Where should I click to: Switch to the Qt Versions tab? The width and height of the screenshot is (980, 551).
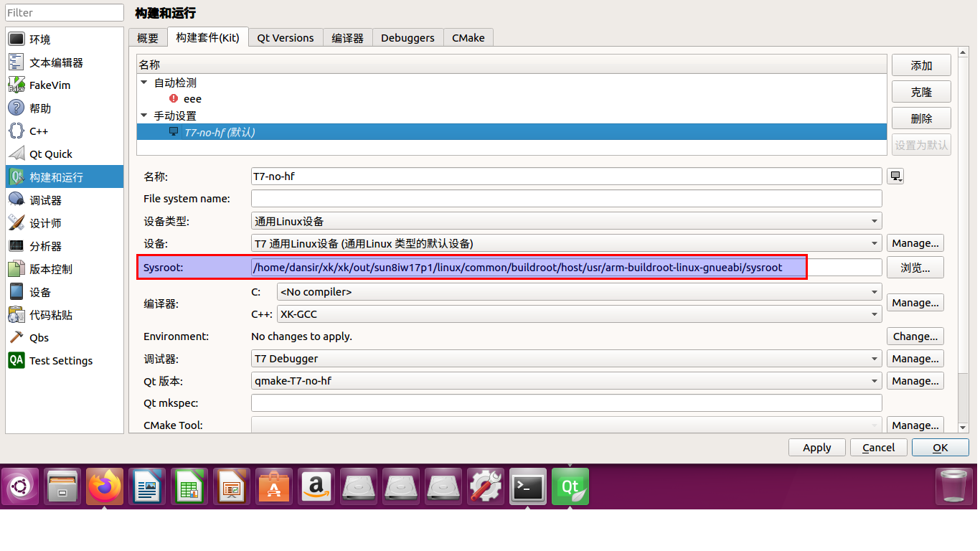coord(285,37)
